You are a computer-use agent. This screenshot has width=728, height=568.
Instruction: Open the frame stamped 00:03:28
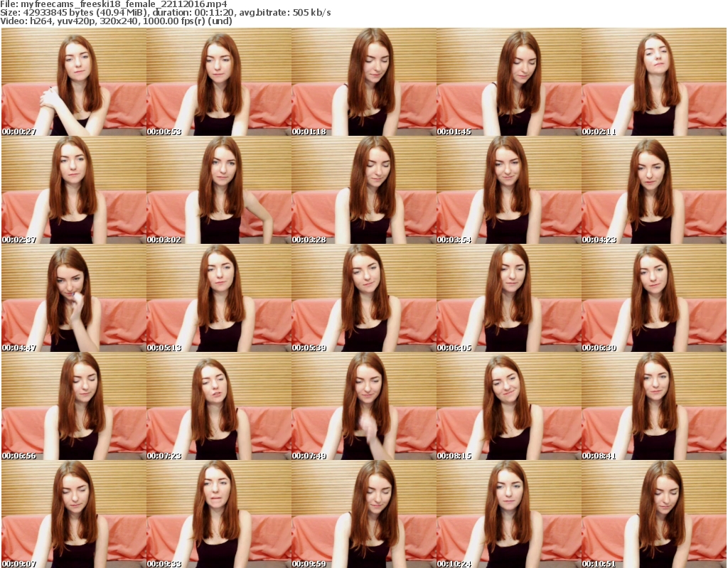pyautogui.click(x=363, y=190)
